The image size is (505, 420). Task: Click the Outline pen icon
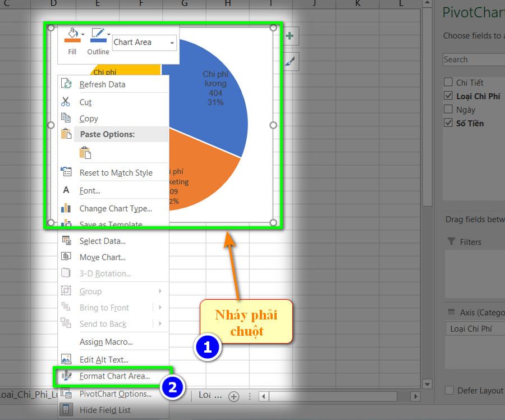click(98, 35)
